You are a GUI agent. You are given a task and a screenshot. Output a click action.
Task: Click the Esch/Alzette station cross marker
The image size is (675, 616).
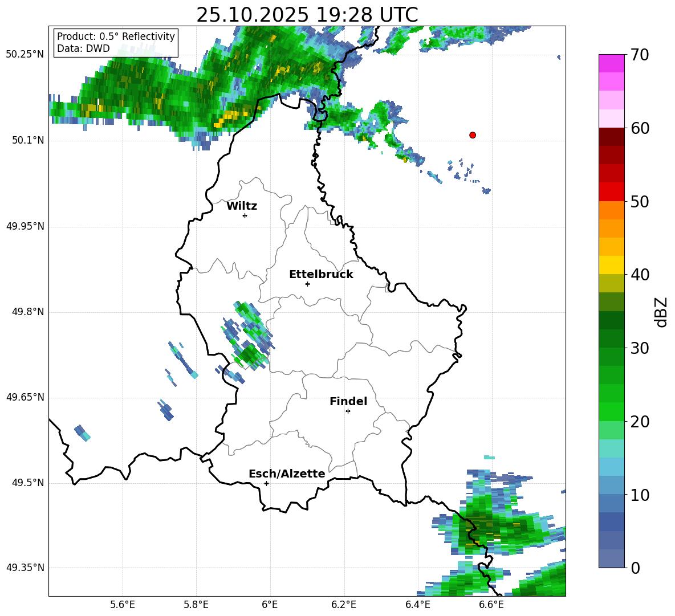(266, 483)
